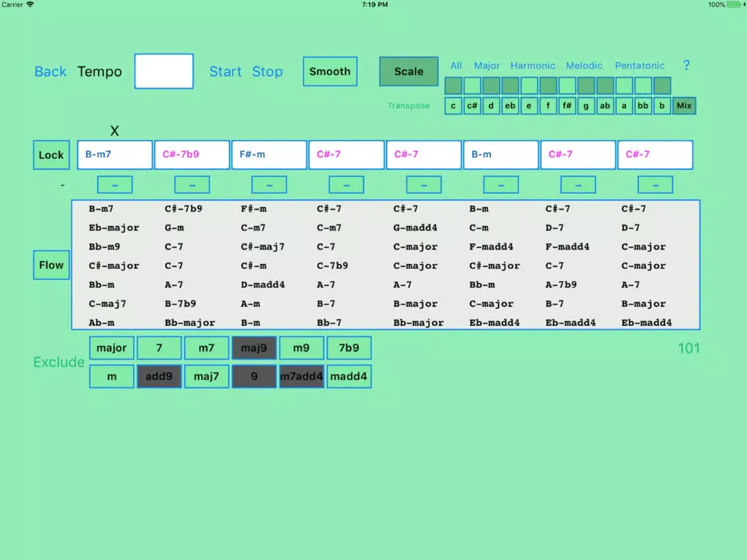Screen dimensions: 747x560
Task: Go back using the Back link
Action: [50, 72]
